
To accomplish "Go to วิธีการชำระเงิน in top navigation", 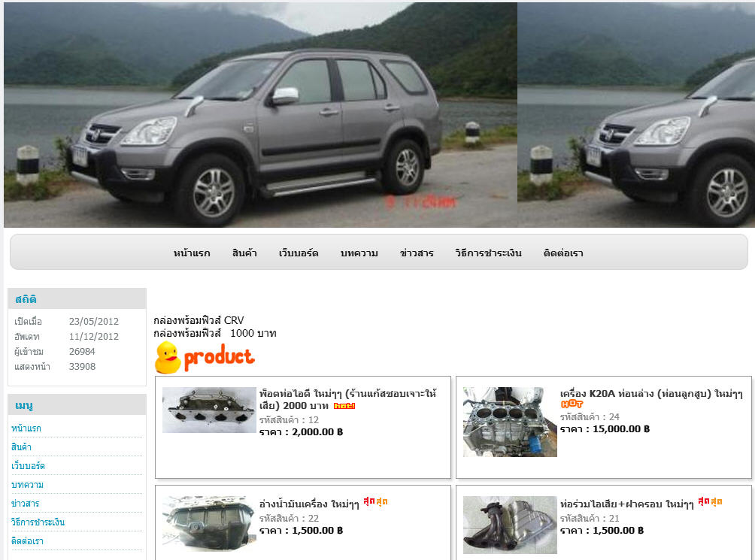I will [488, 253].
